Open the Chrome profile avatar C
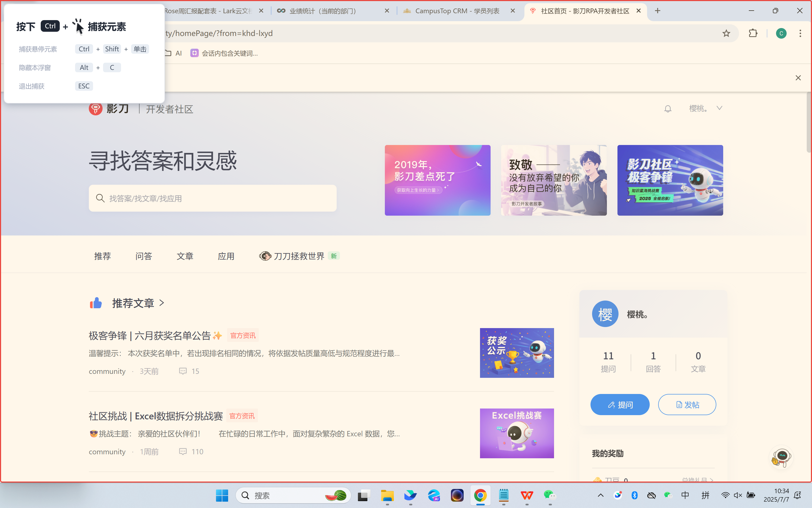 [781, 33]
